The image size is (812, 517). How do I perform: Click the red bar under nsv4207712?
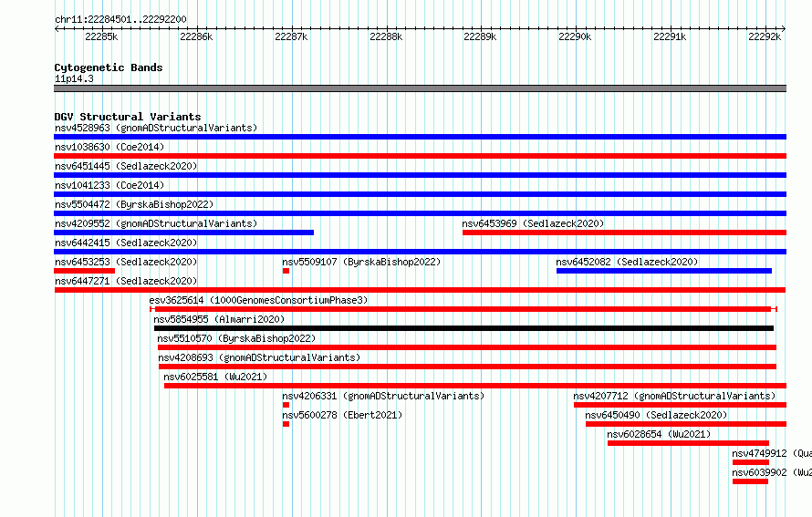[x=680, y=405]
